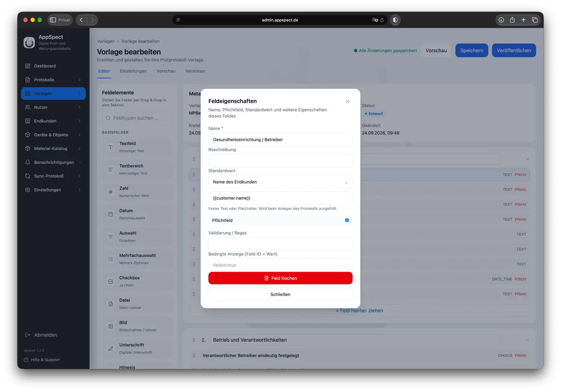Viewport: 561px width, 392px height.
Task: Collapse section 2 Betrieb und Verantwortlichkeiten
Action: (x=527, y=340)
